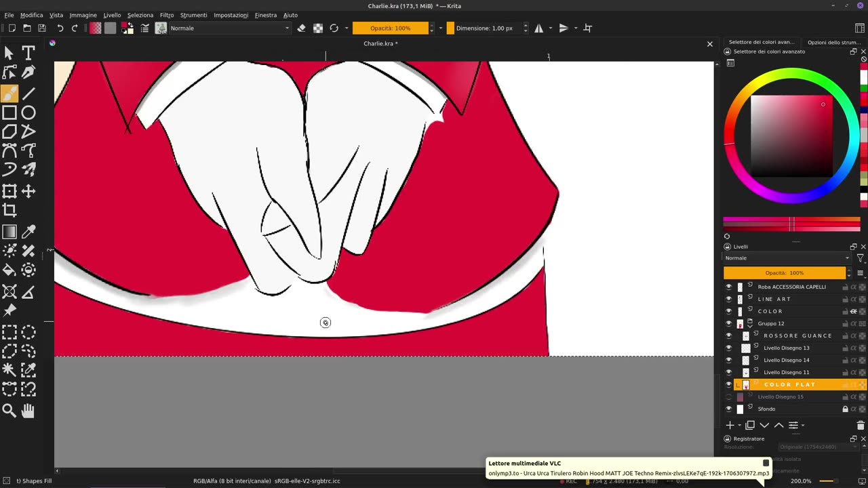Open layer properties dropdown arrow
Image resolution: width=868 pixels, height=488 pixels.
803,425
